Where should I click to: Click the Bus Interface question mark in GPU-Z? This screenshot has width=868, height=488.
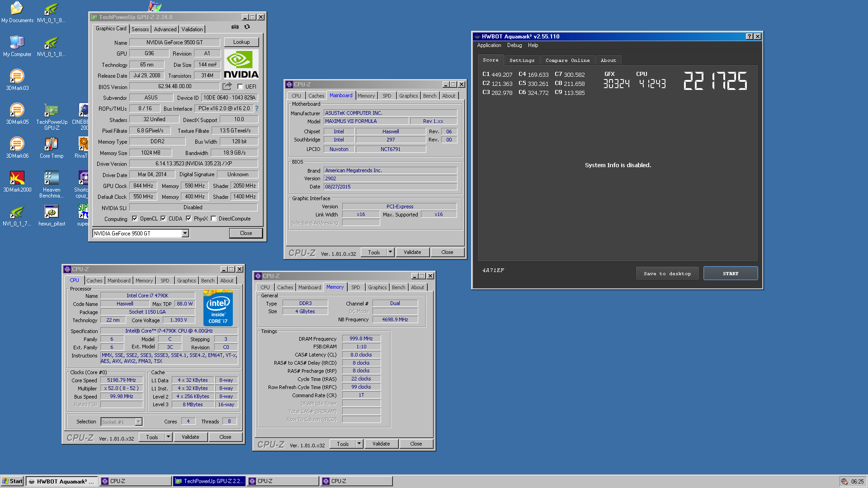(x=257, y=108)
